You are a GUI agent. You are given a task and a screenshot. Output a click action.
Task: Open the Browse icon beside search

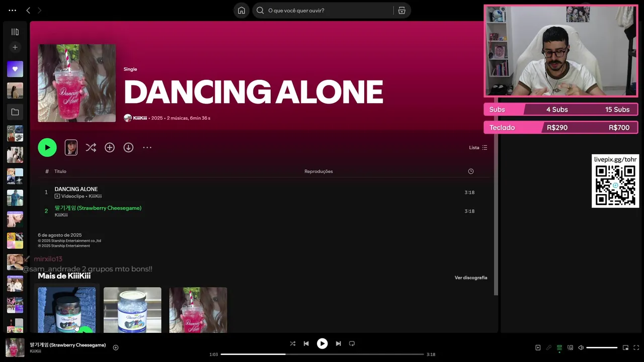pyautogui.click(x=401, y=11)
